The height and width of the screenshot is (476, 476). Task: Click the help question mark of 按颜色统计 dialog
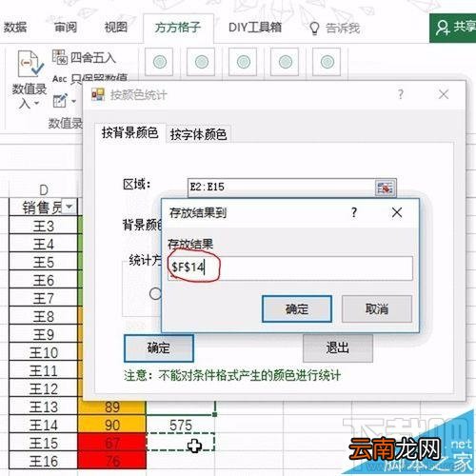coord(401,94)
